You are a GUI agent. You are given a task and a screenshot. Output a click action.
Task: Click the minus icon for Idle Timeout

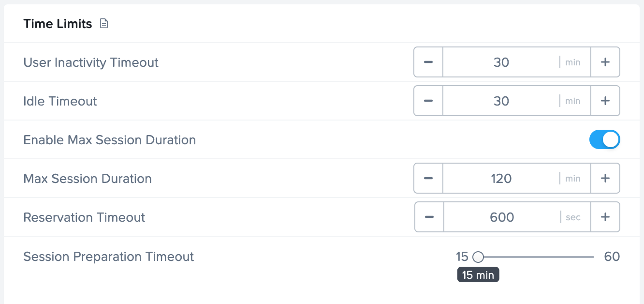coord(428,101)
